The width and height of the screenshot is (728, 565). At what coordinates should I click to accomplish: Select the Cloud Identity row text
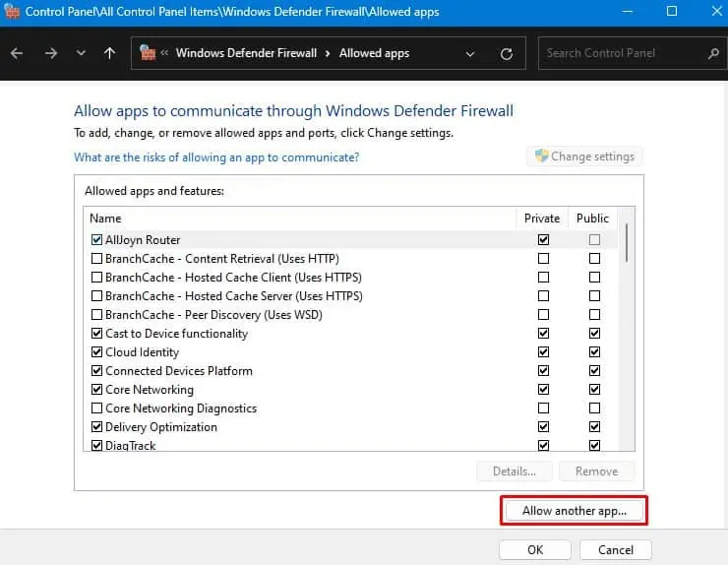pyautogui.click(x=142, y=352)
